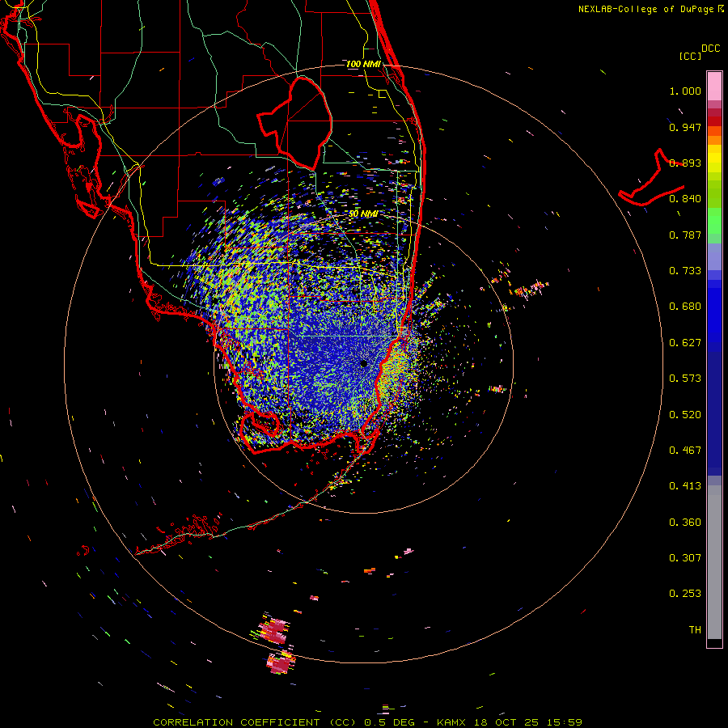Select the 0.947 scale value
The image size is (728, 728).
tap(685, 127)
